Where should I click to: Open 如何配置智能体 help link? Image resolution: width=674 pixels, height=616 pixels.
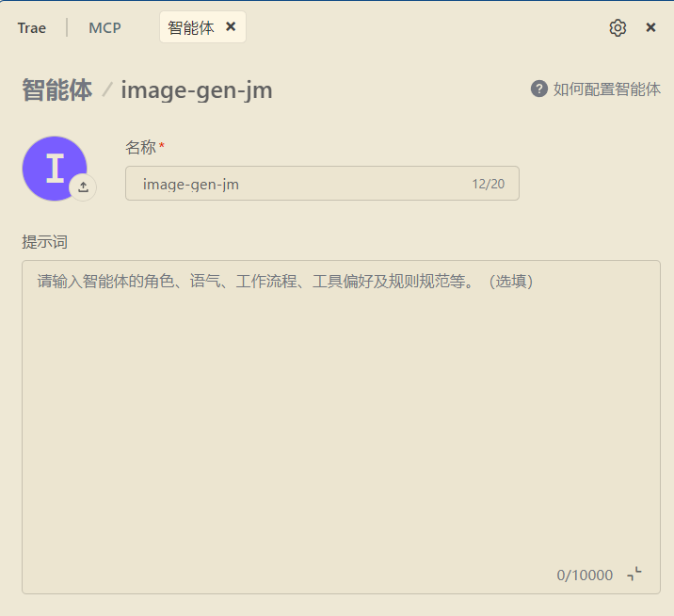point(606,89)
